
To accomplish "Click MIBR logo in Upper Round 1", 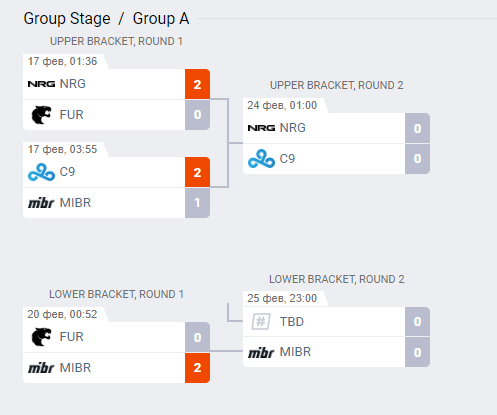I will point(41,203).
